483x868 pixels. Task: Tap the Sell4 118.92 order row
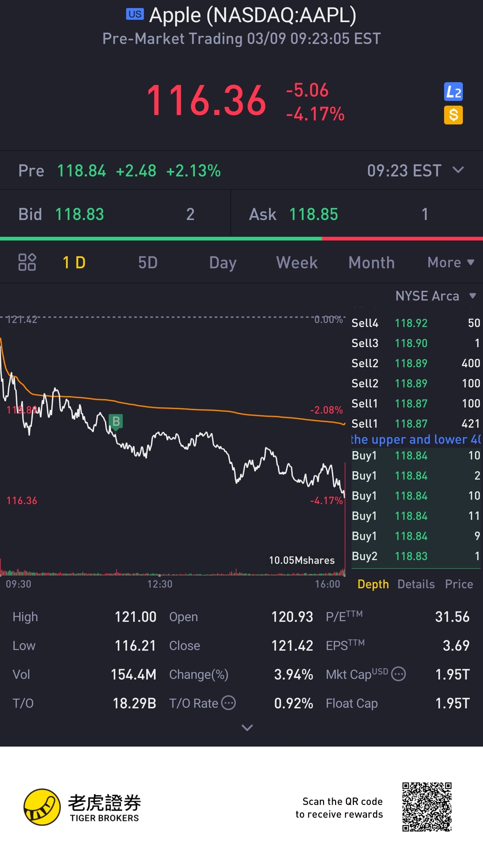pyautogui.click(x=416, y=323)
